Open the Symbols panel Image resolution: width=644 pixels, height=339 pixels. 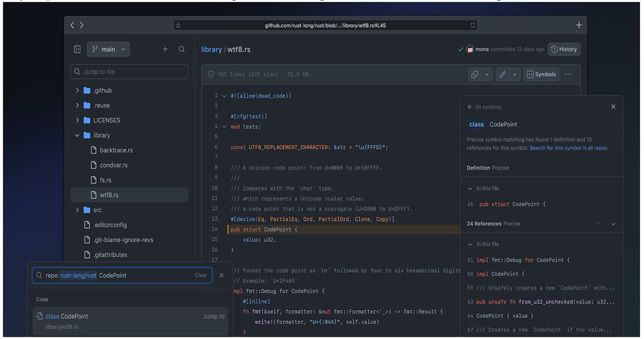click(x=541, y=74)
